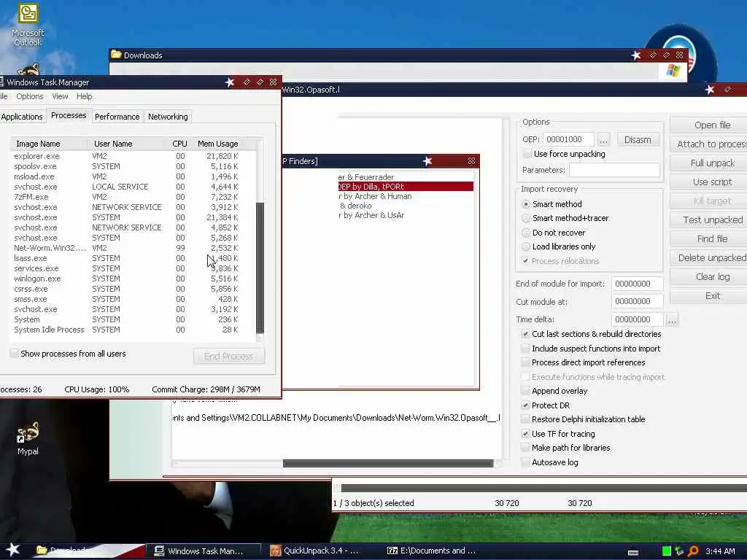The width and height of the screenshot is (747, 560).
Task: Click the Use script button
Action: tap(708, 182)
